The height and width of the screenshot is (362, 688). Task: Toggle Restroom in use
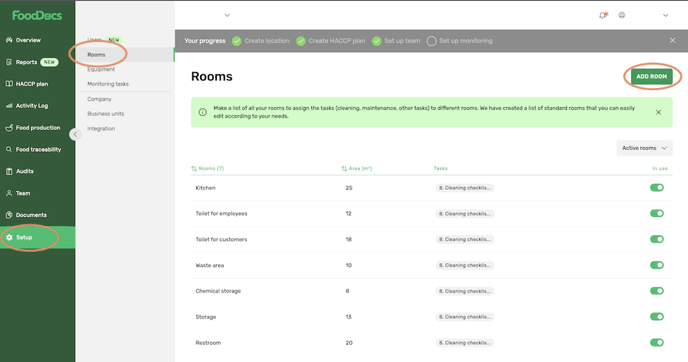[x=657, y=342]
